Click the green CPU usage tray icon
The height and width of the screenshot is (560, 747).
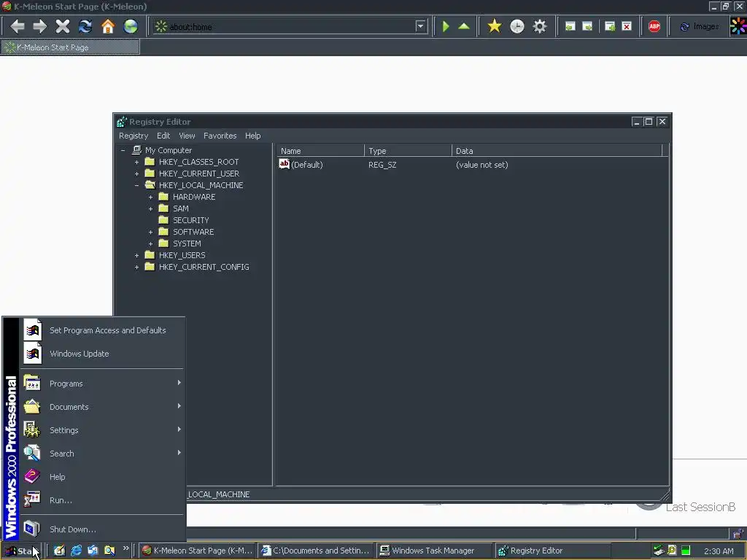(686, 551)
